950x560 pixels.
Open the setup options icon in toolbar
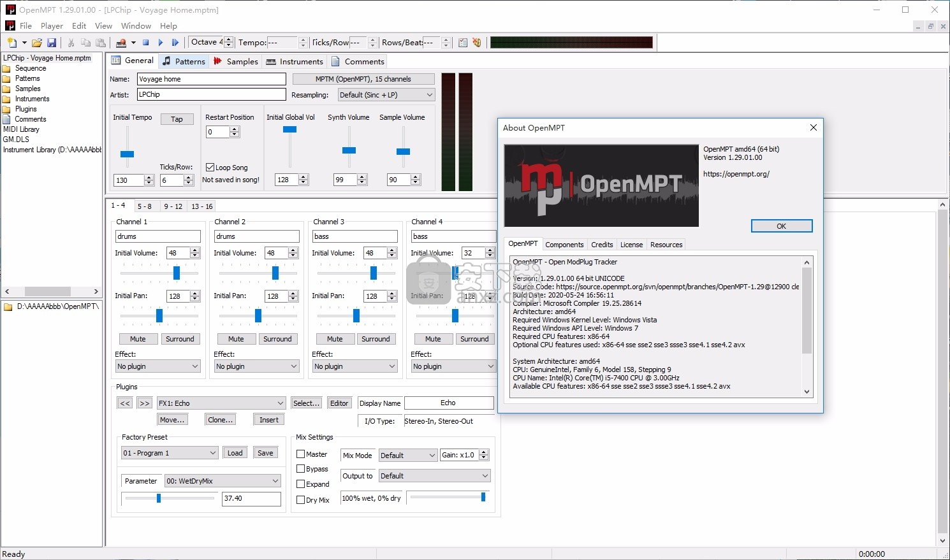[x=463, y=43]
